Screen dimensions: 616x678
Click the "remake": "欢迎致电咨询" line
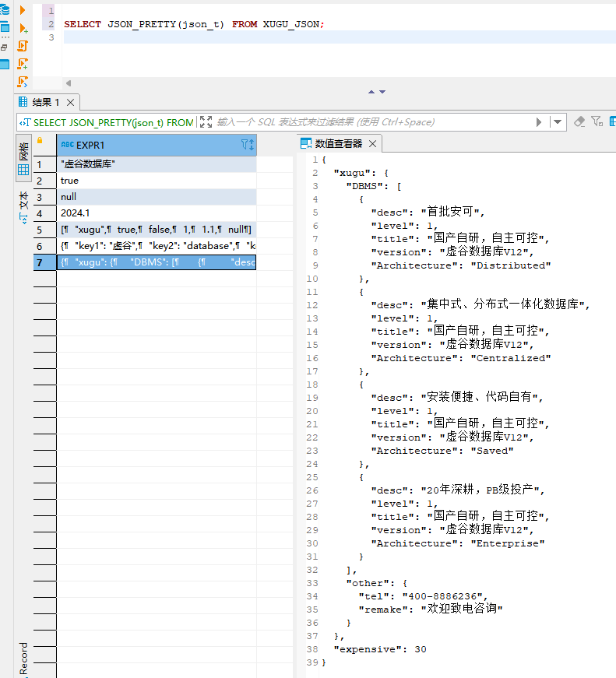[x=431, y=609]
